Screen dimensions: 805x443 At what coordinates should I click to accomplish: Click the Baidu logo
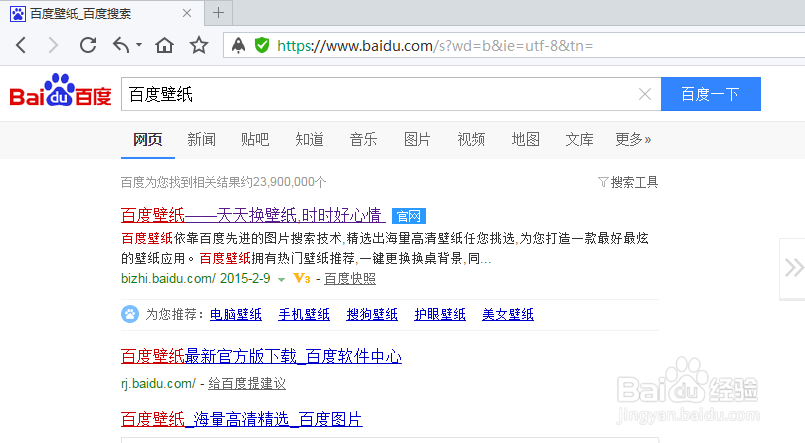pos(61,90)
